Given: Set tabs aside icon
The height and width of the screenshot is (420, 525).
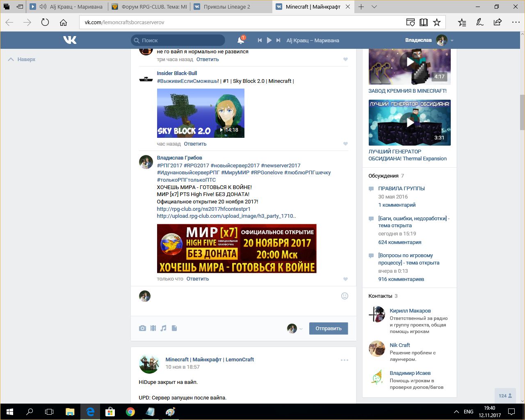Looking at the screenshot, I should pos(20,7).
